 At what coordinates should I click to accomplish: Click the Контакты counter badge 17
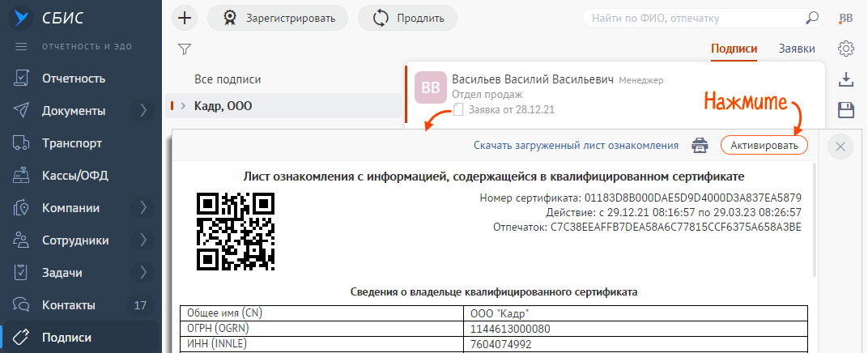point(140,305)
